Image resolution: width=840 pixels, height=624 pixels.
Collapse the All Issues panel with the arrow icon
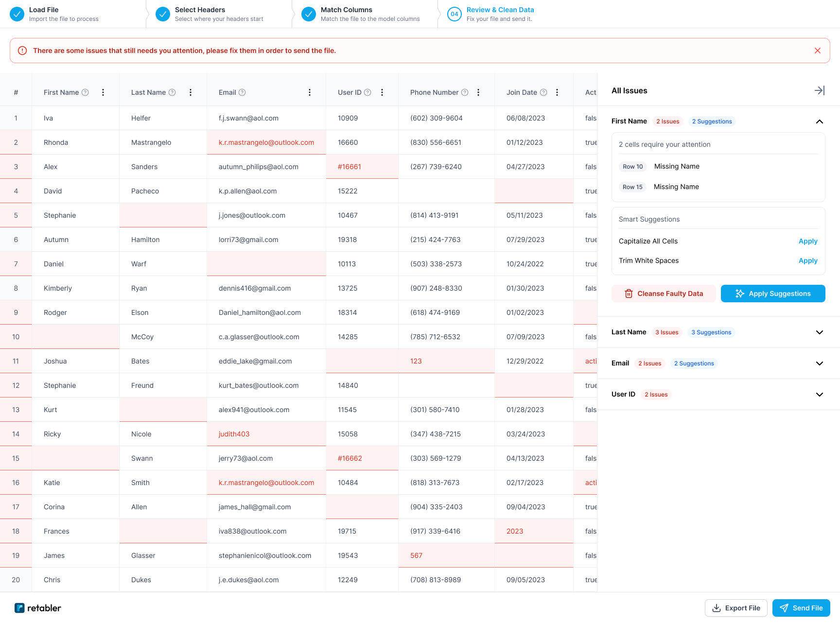click(x=820, y=90)
